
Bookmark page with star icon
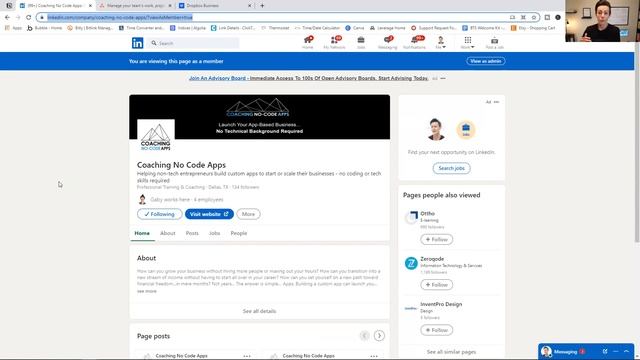coord(533,17)
